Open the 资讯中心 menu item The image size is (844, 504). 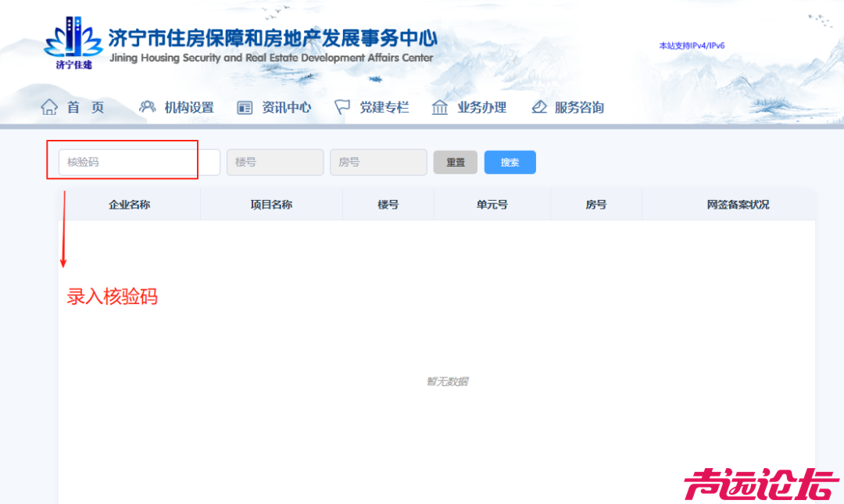(x=286, y=107)
